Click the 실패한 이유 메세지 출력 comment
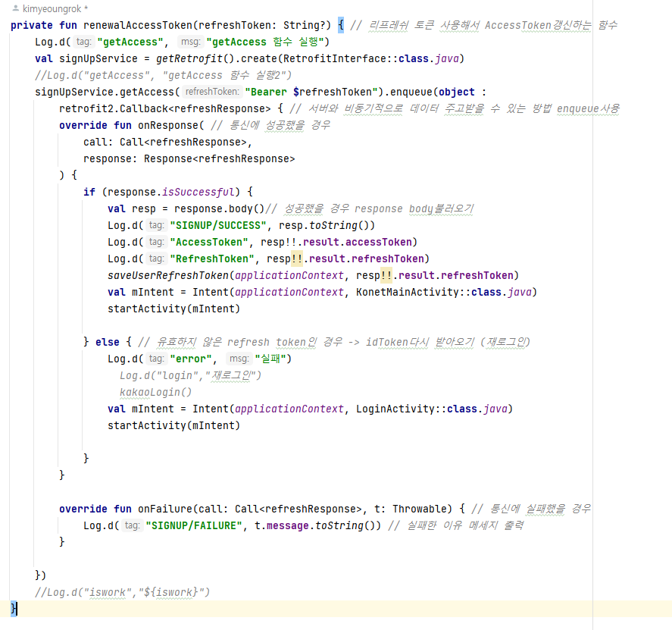Viewport: 672px width, 630px height. (455, 526)
